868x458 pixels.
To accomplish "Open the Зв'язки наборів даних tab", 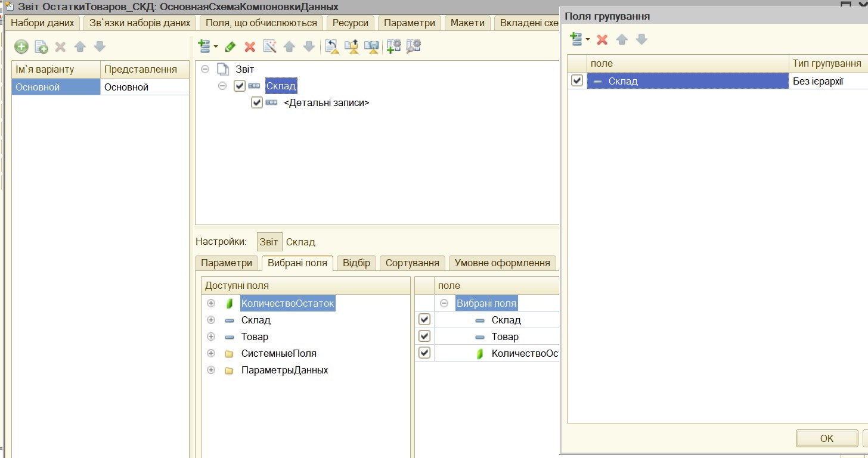I will pyautogui.click(x=139, y=23).
